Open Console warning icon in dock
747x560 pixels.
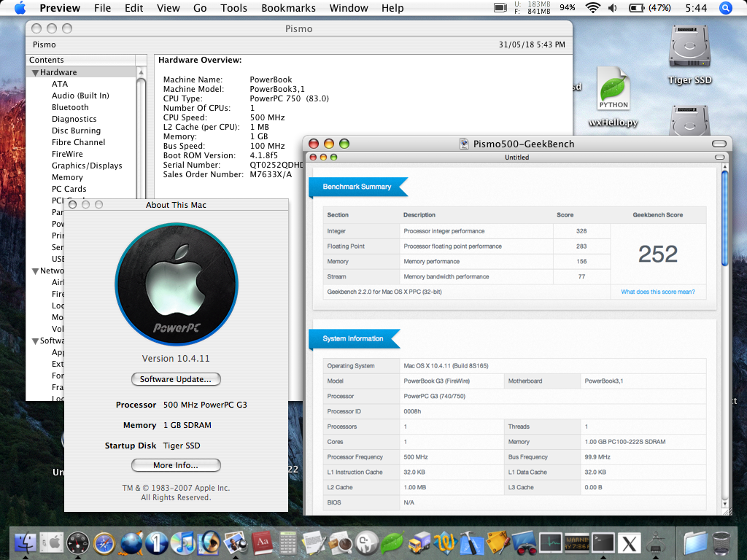pos(577,542)
